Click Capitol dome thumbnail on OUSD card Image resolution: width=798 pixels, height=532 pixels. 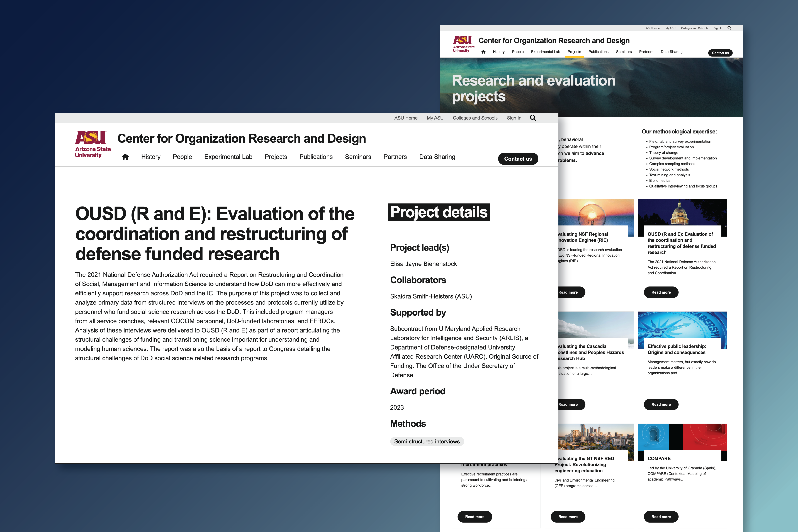click(x=682, y=213)
